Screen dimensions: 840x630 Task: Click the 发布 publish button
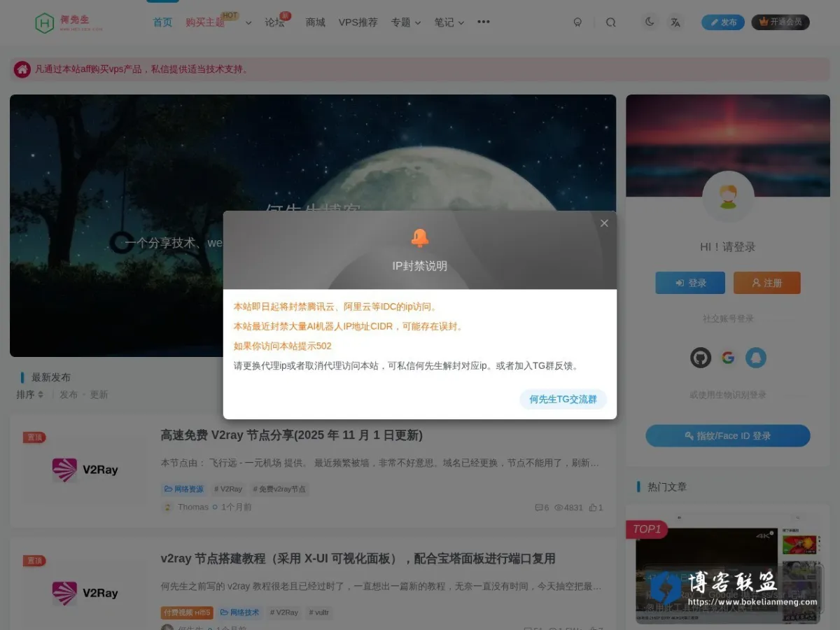point(723,22)
